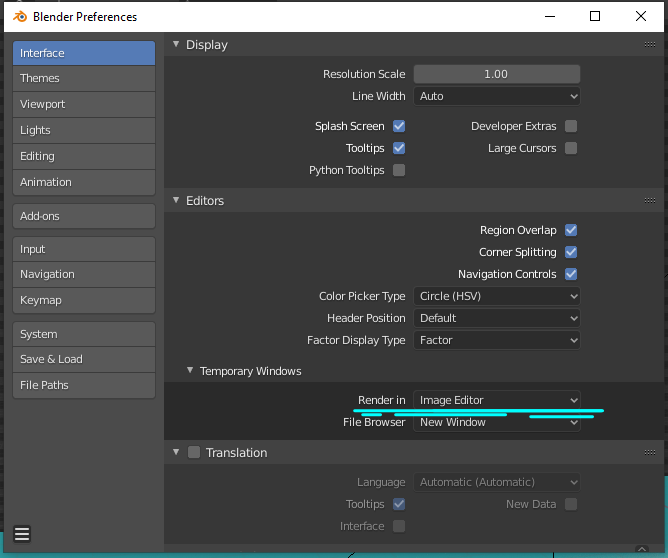Switch to the Themes tab
Image resolution: width=668 pixels, height=558 pixels.
tap(84, 78)
